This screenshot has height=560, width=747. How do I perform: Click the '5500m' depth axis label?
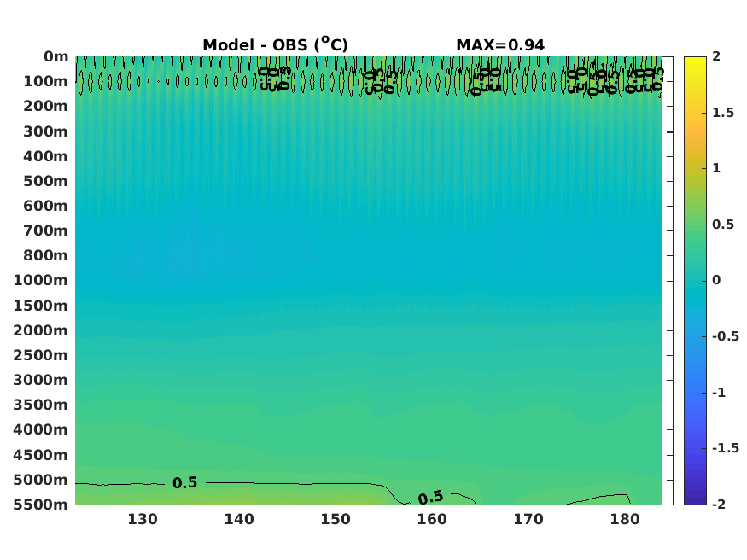pos(41,505)
